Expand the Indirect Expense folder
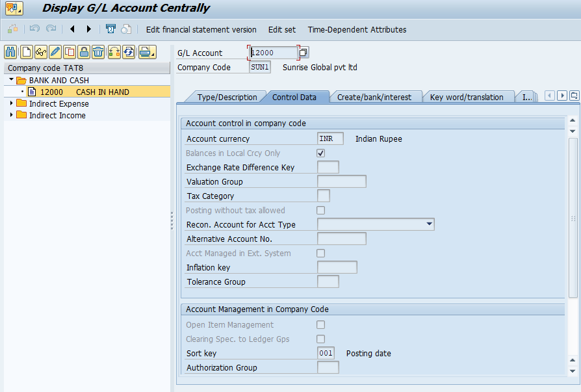581x392 pixels. 12,103
